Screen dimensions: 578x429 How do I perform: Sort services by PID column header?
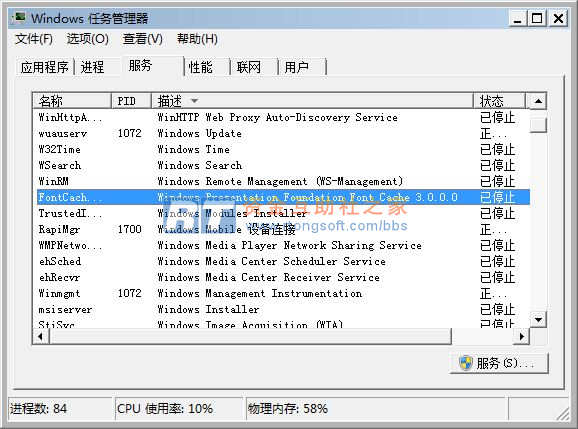coord(131,101)
